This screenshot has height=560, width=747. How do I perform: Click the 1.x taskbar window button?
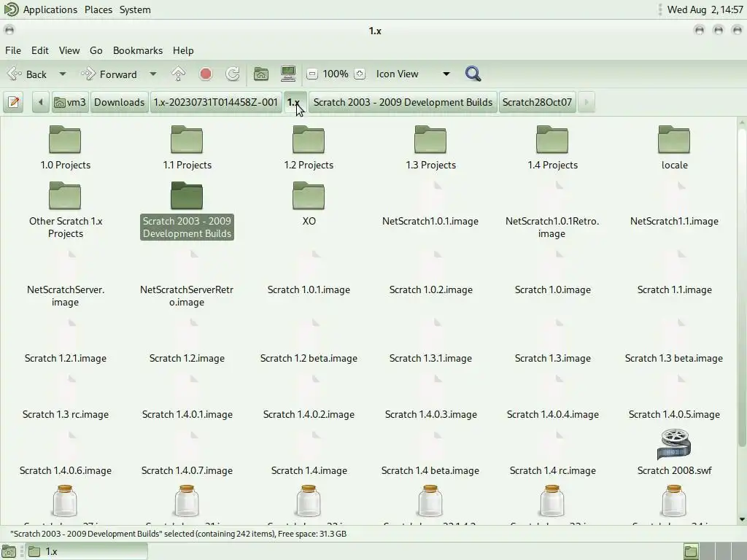click(x=86, y=551)
